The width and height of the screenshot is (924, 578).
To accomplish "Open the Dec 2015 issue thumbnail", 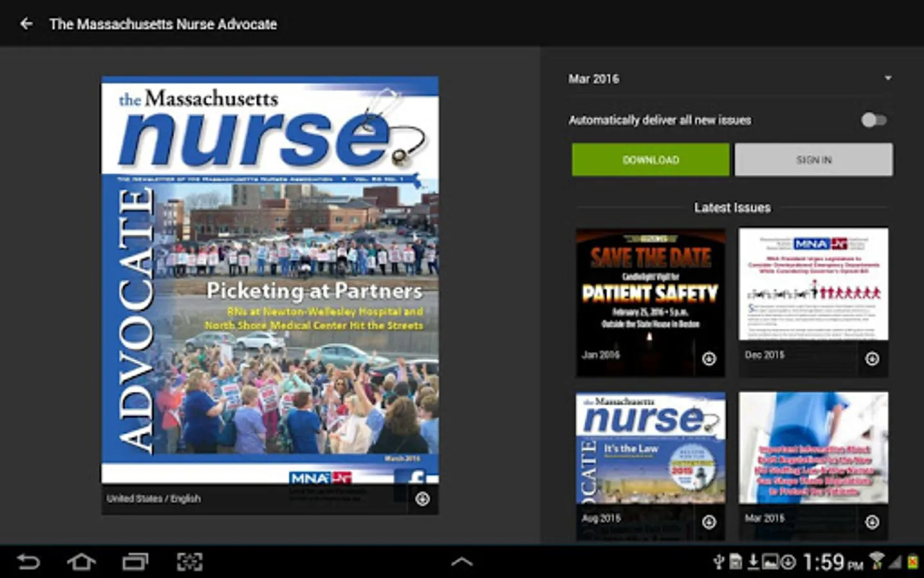I will [x=814, y=302].
